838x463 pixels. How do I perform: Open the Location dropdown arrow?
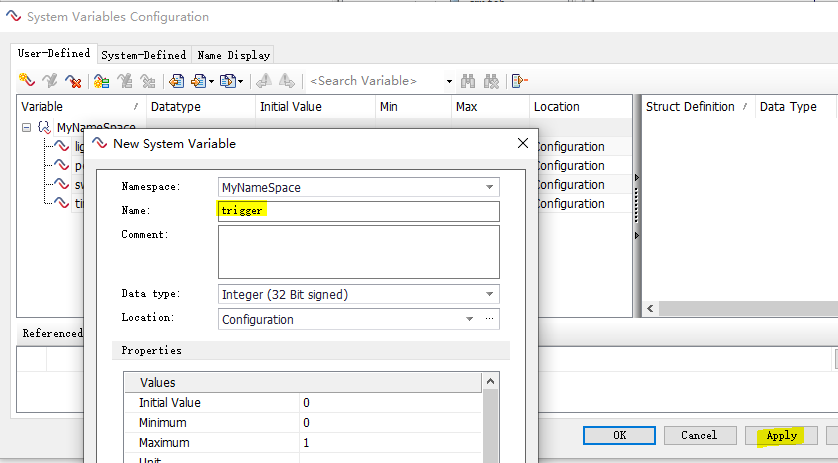pyautogui.click(x=469, y=319)
